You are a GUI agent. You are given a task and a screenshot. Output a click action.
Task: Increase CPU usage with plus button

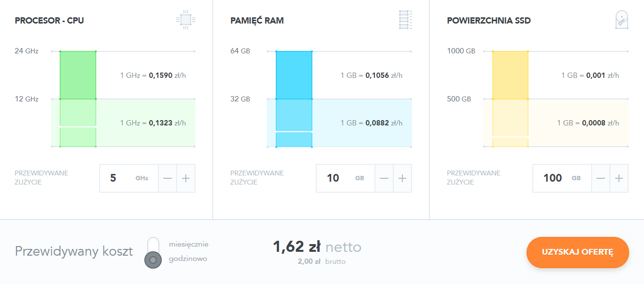186,178
